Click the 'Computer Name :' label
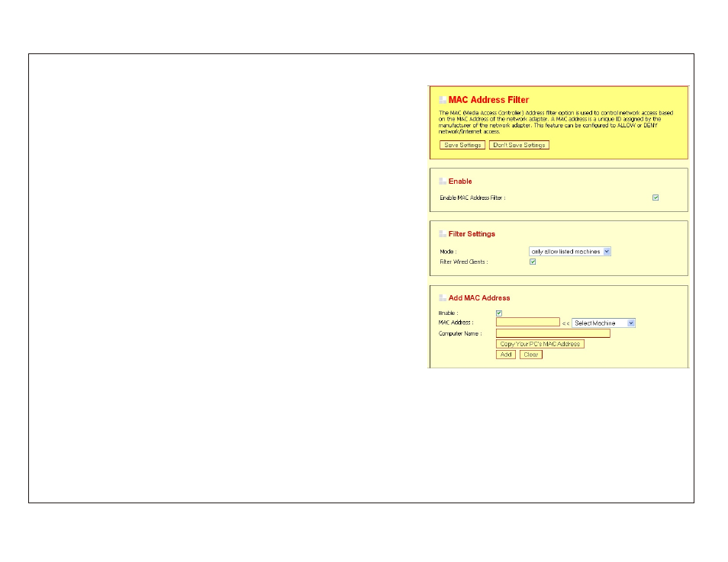Image resolution: width=728 pixels, height=562 pixels. point(460,334)
